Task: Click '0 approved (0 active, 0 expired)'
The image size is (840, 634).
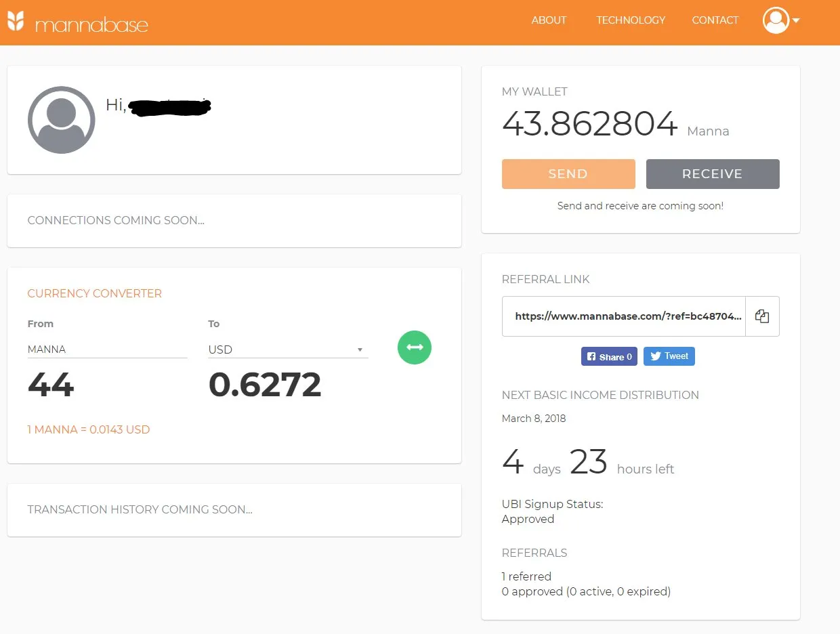Action: (x=586, y=591)
